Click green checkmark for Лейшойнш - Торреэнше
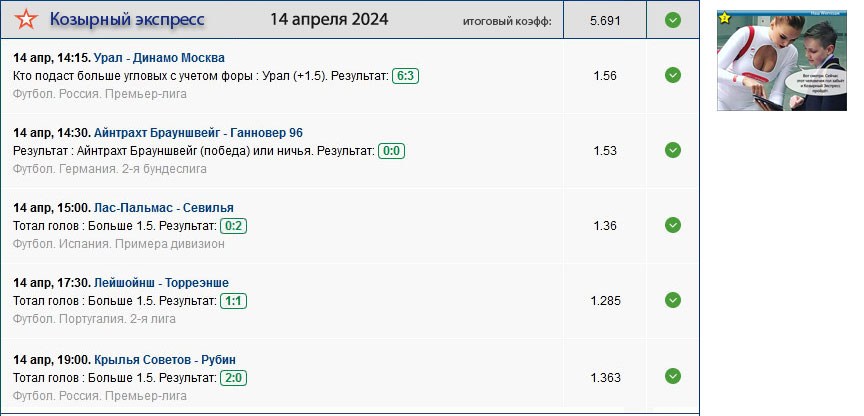 pos(673,300)
